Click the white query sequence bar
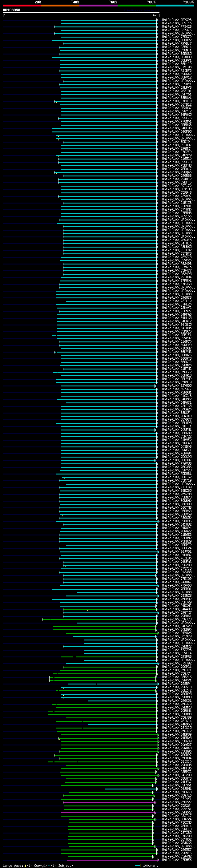The width and height of the screenshot is (197, 868). pos(81,12)
